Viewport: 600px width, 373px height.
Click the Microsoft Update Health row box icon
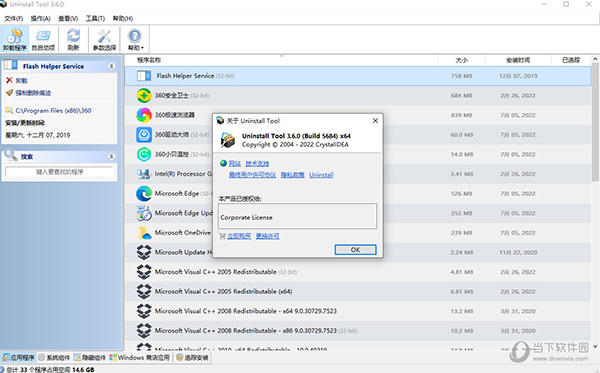[144, 252]
